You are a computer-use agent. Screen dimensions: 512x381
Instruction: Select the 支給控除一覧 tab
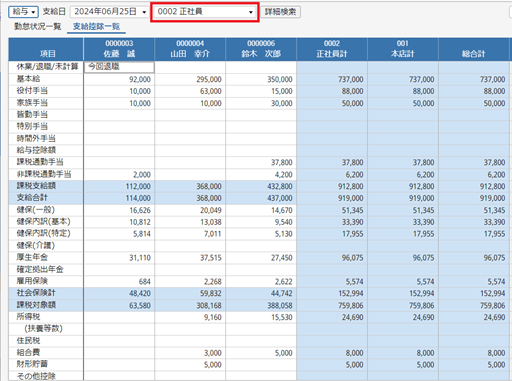96,26
